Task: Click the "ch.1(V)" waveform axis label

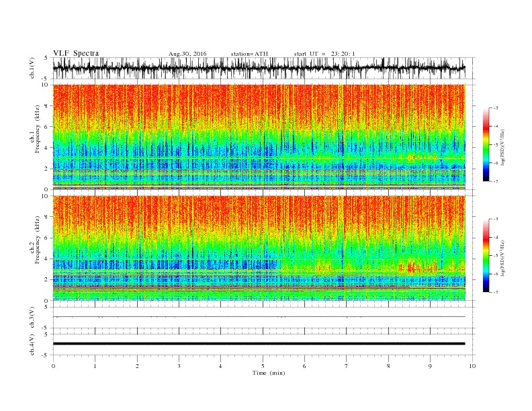Action: pyautogui.click(x=32, y=68)
